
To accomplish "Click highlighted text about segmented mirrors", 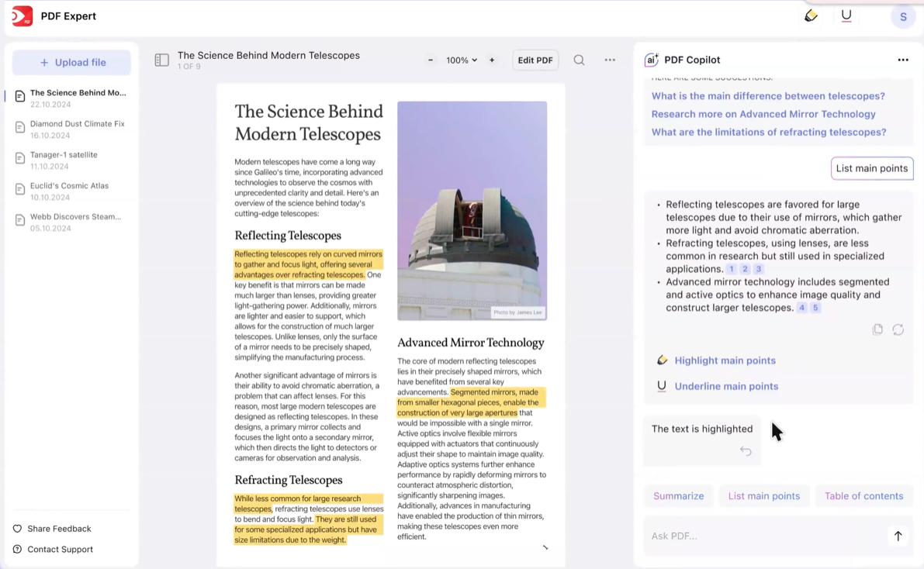I will [472, 402].
